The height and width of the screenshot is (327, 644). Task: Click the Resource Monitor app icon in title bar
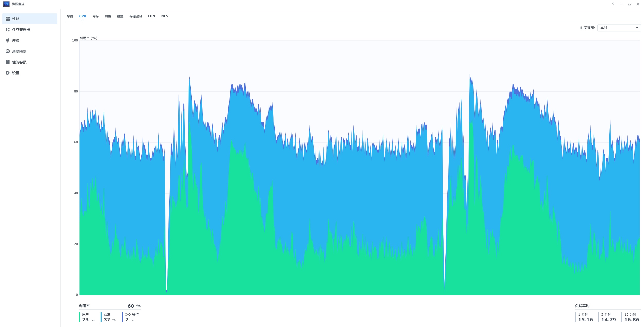(x=6, y=4)
